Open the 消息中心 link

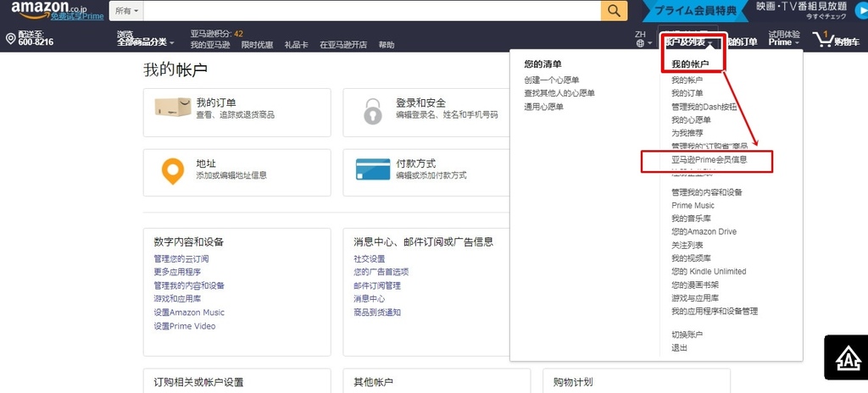click(370, 299)
